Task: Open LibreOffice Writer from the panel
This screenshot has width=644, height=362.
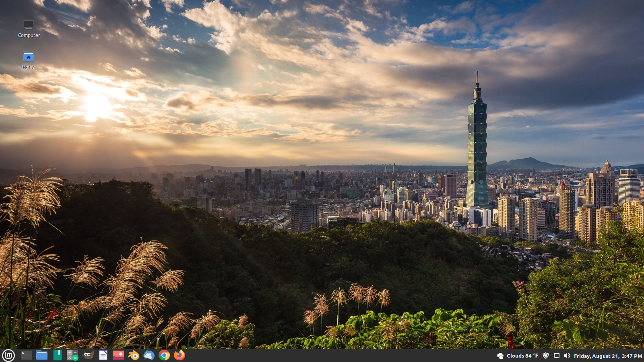Action: pyautogui.click(x=103, y=355)
